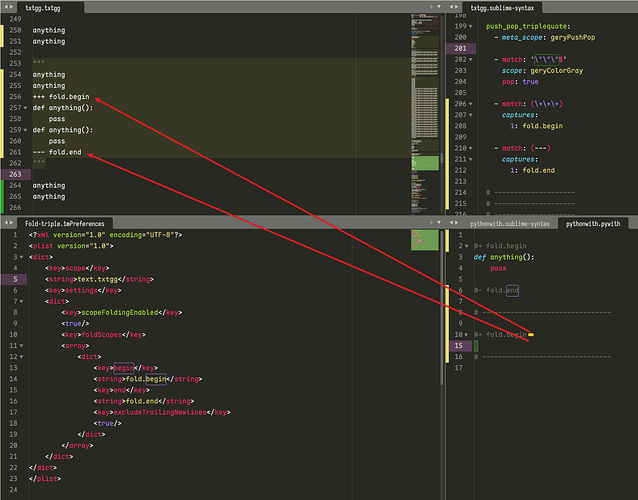
Task: Go to previous tab in txtgg.txtgg pane
Action: coord(6,7)
